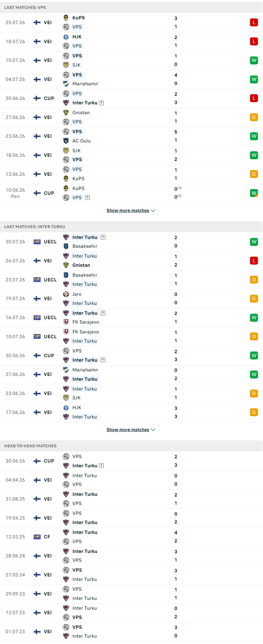Expand more matches under the Inter Turku section

coord(131,430)
